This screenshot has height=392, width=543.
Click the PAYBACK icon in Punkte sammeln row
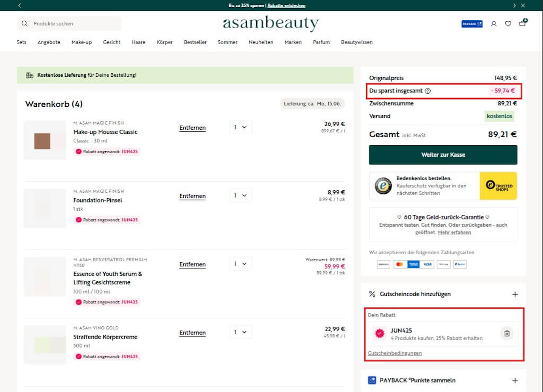tap(372, 380)
